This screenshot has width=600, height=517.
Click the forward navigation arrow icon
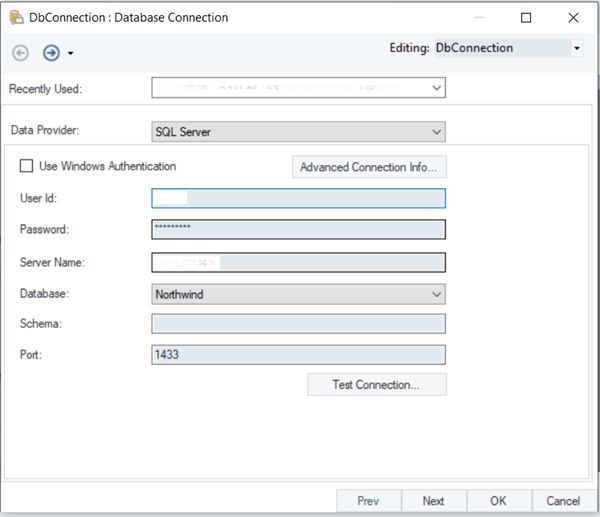point(50,53)
